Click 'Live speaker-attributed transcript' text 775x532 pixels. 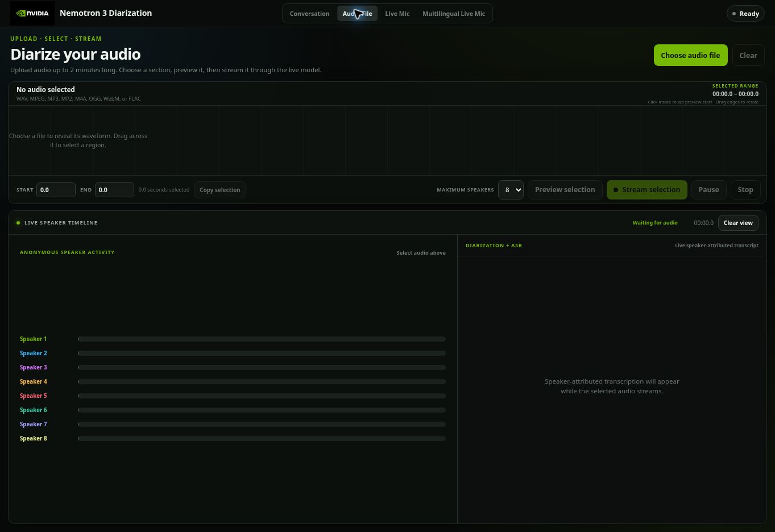pos(716,246)
